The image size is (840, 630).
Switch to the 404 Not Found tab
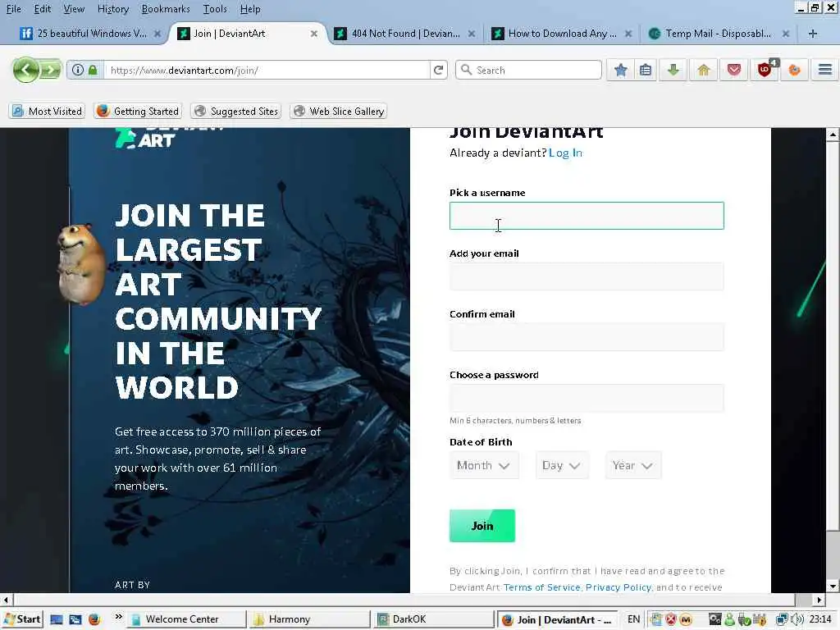(x=404, y=34)
